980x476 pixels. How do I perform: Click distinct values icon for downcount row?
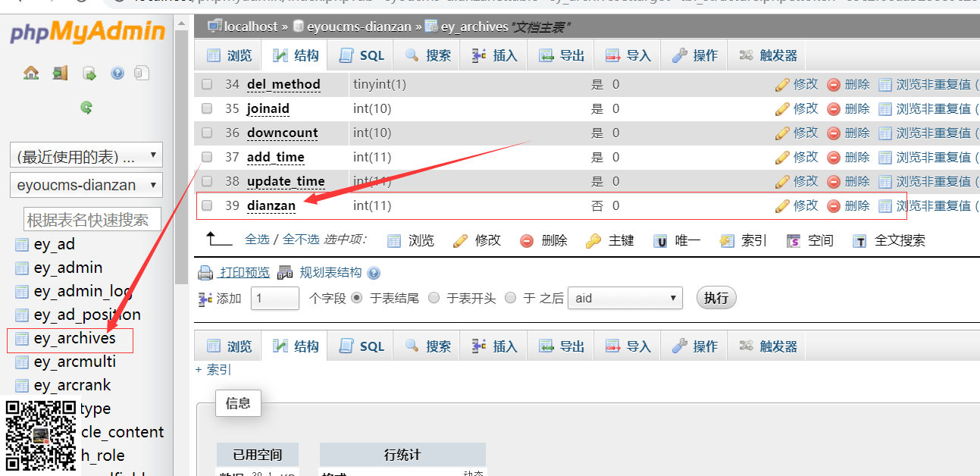[x=885, y=133]
